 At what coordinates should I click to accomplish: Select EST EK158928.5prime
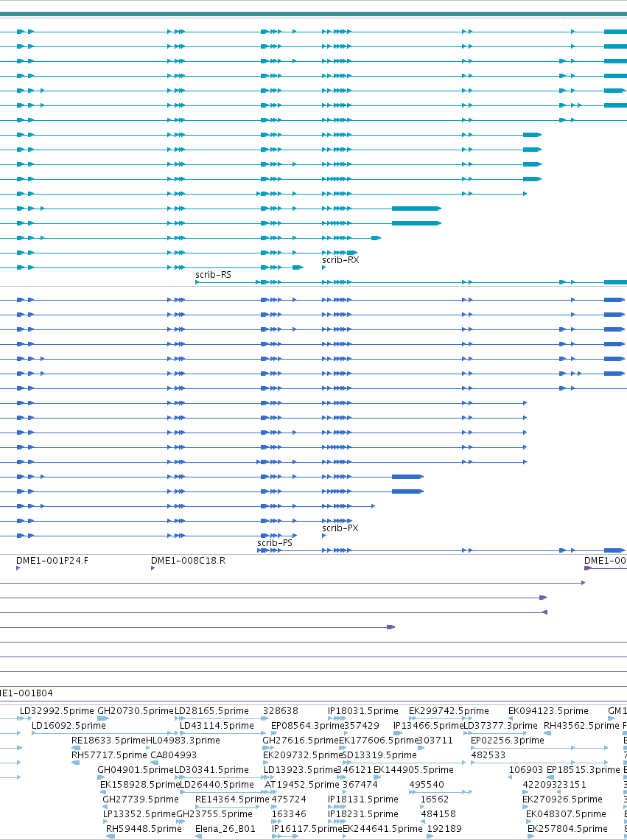(140, 784)
